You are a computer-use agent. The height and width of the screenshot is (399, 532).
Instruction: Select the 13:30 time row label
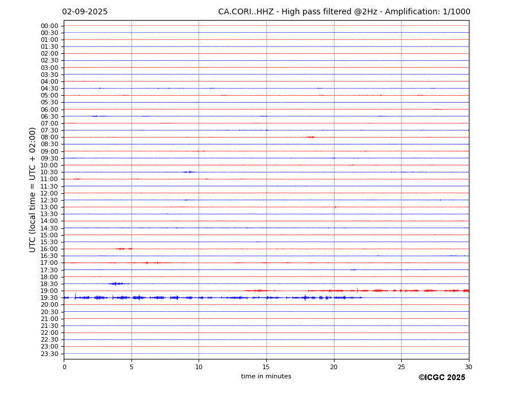[x=49, y=214]
